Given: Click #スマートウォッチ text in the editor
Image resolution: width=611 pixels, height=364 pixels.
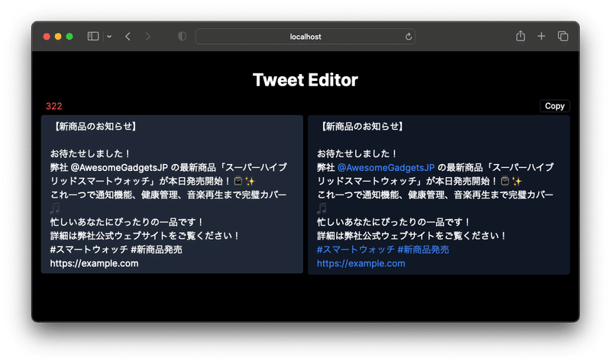Looking at the screenshot, I should click(89, 250).
